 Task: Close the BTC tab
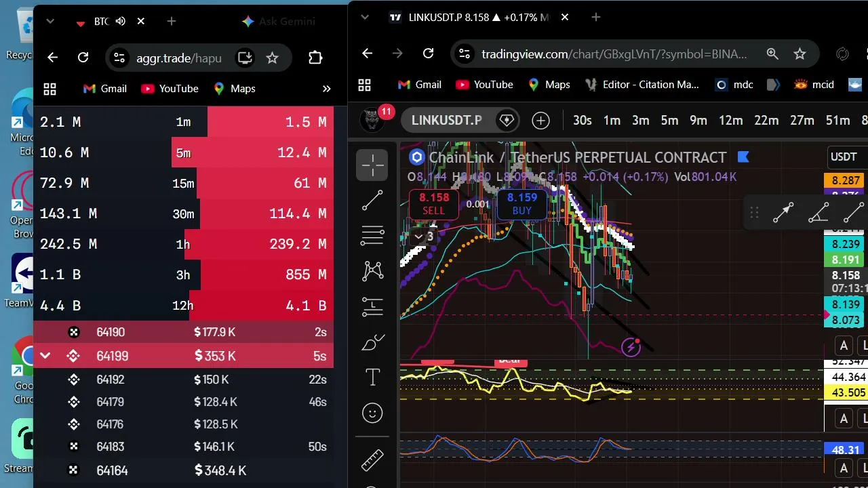pyautogui.click(x=141, y=22)
